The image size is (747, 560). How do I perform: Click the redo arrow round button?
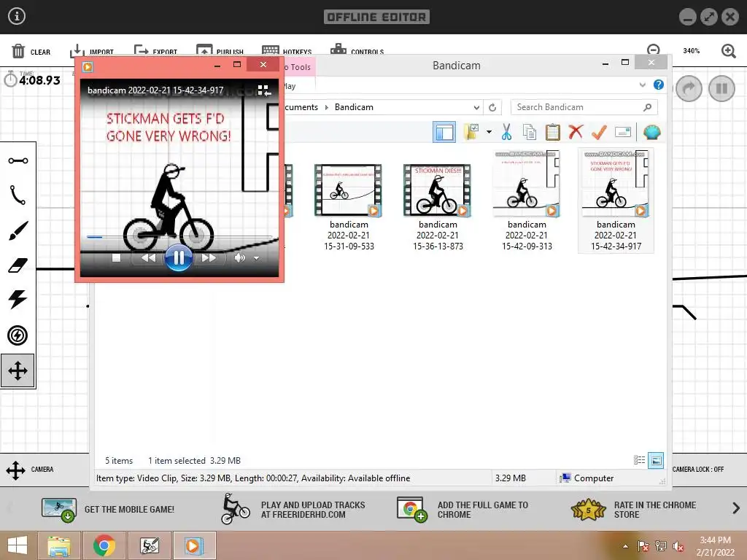pos(689,88)
